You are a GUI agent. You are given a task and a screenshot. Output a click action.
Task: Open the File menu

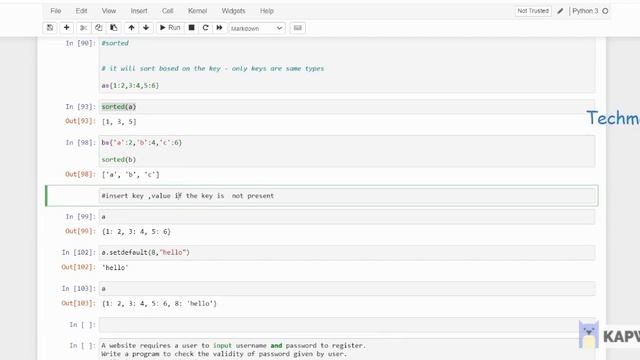[56, 11]
